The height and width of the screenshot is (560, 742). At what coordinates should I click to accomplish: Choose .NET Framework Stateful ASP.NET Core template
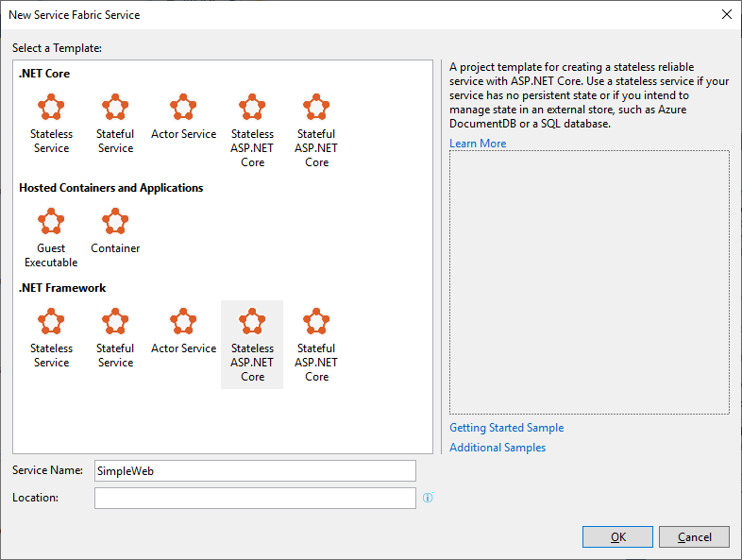[316, 345]
